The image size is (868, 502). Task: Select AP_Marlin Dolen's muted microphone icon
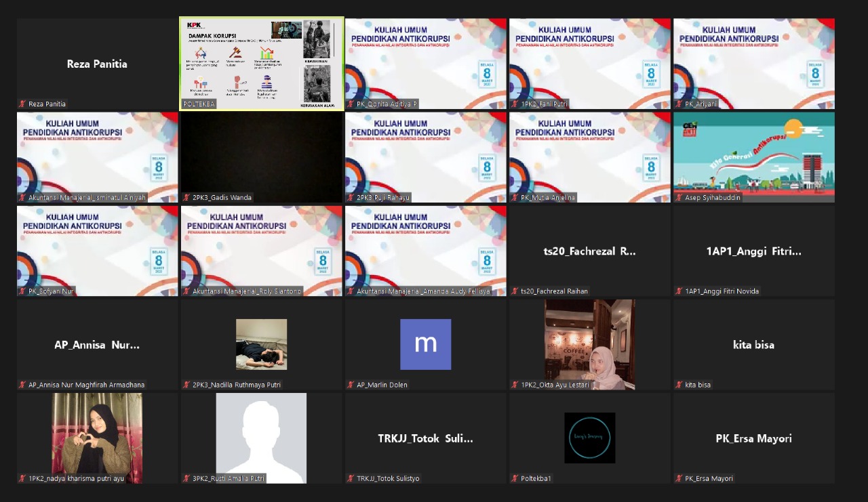(x=351, y=385)
